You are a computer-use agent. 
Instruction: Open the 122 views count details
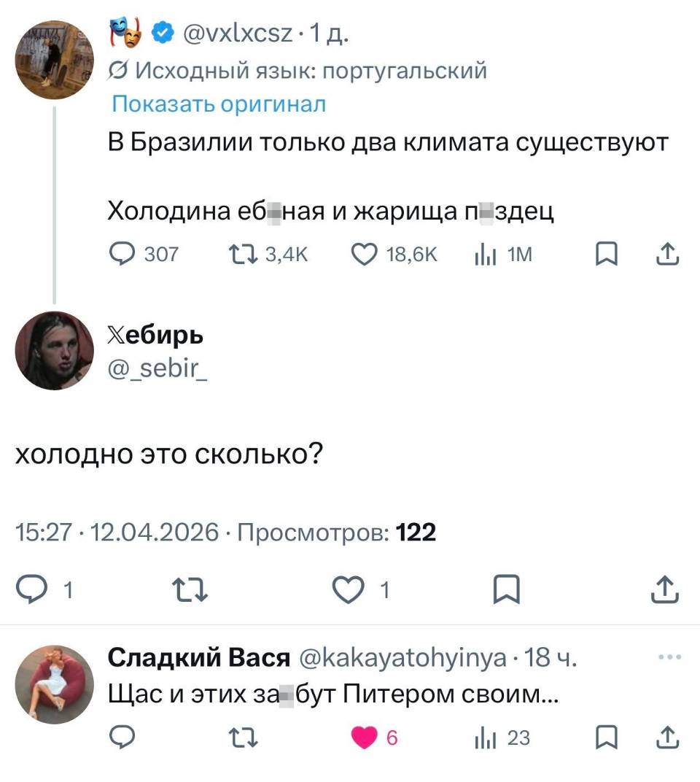click(x=417, y=533)
